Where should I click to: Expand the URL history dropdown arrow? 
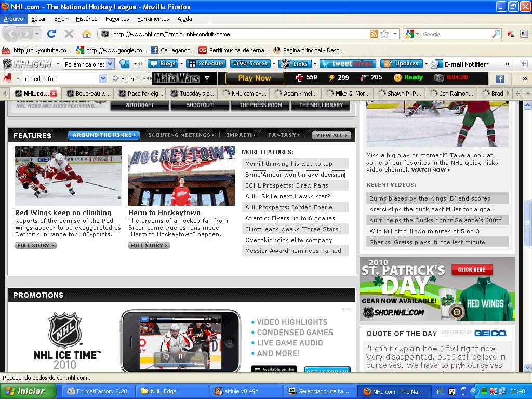click(395, 34)
